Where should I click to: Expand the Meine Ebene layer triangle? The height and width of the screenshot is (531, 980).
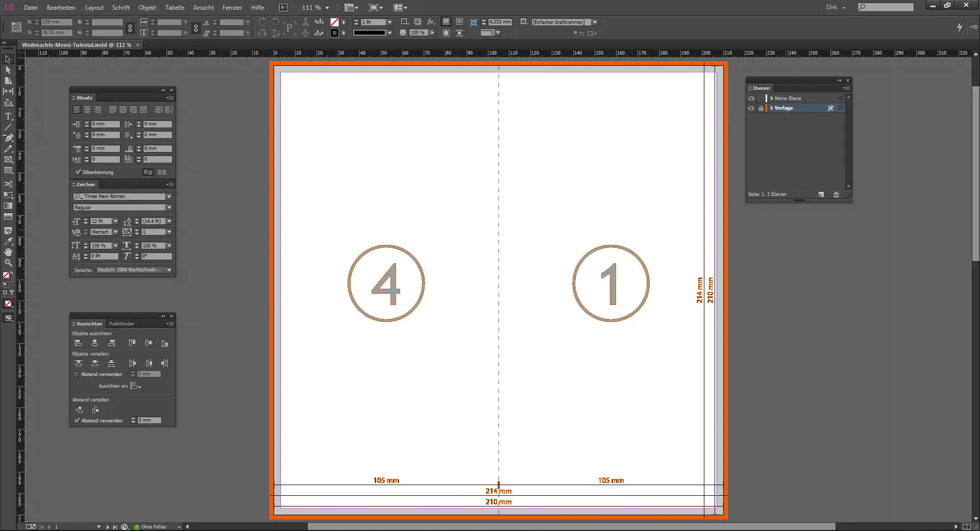pos(772,98)
